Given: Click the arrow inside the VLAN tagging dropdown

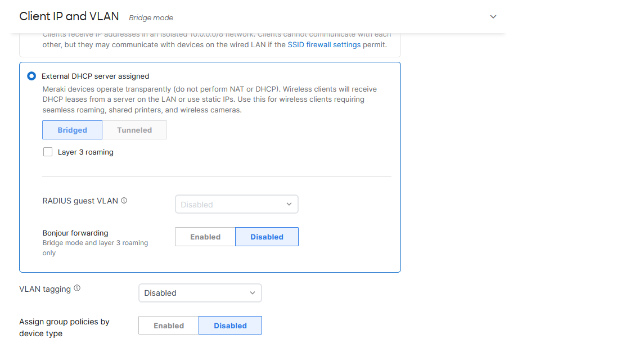Looking at the screenshot, I should coord(252,293).
